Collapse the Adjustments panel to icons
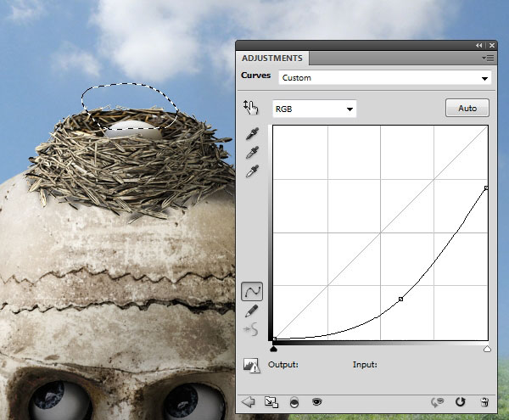The height and width of the screenshot is (420, 509). coord(478,46)
